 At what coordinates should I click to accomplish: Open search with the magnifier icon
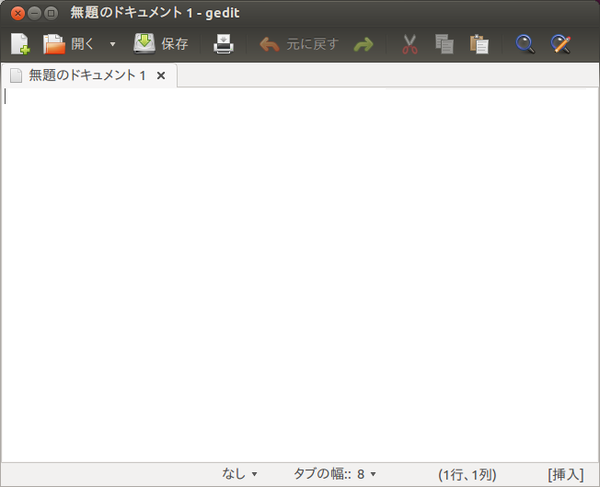click(525, 44)
